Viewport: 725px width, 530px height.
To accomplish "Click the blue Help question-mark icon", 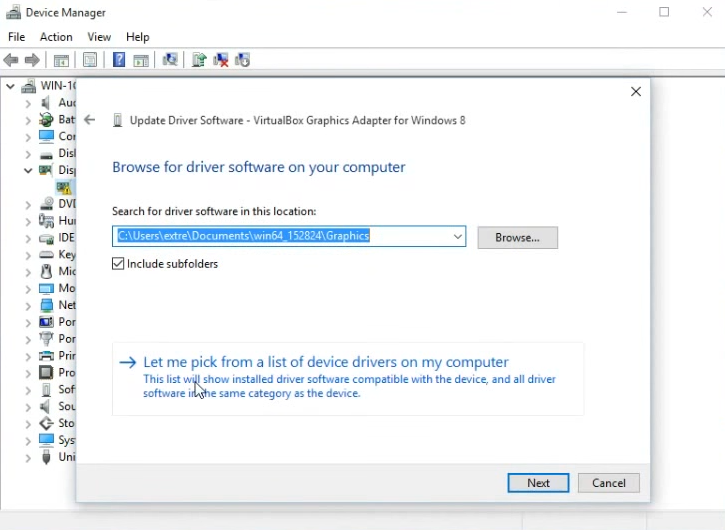I will coord(119,60).
